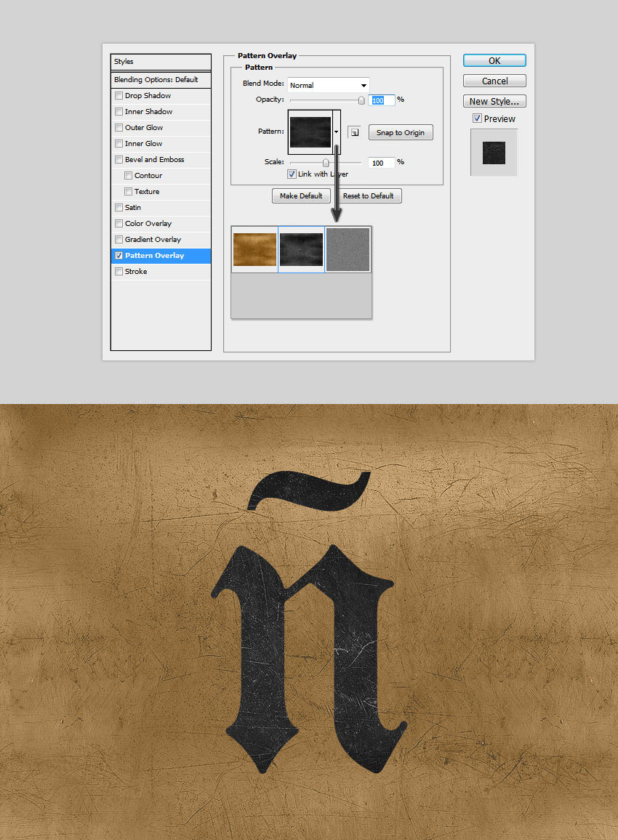
Task: Open the pattern picker arrow
Action: 336,132
